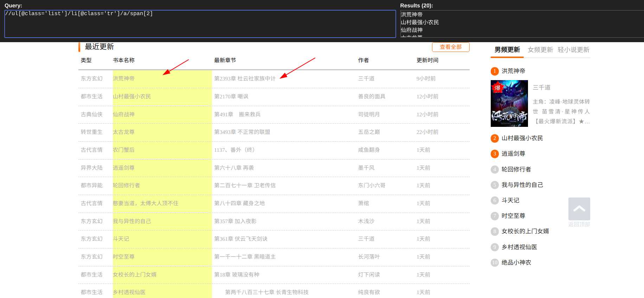Click rank 7 时空至尊 in sidebar
Image resolution: width=644 pixels, height=298 pixels.
513,216
